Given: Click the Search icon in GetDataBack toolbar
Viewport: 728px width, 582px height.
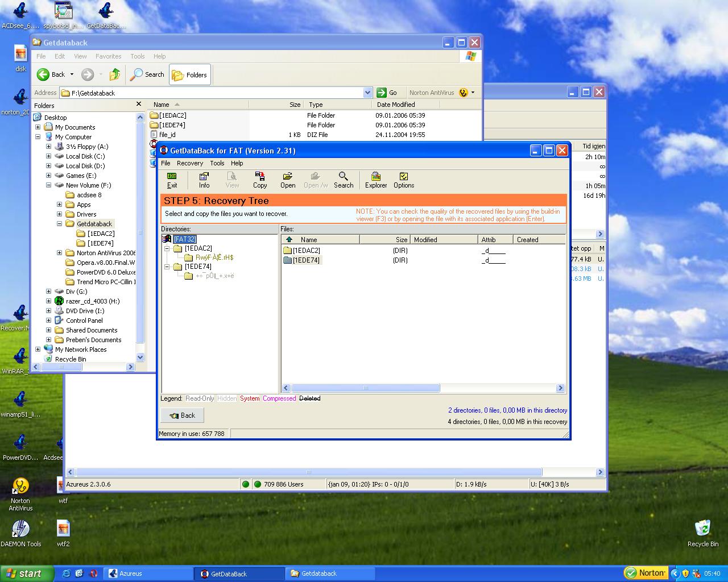Looking at the screenshot, I should pyautogui.click(x=344, y=180).
